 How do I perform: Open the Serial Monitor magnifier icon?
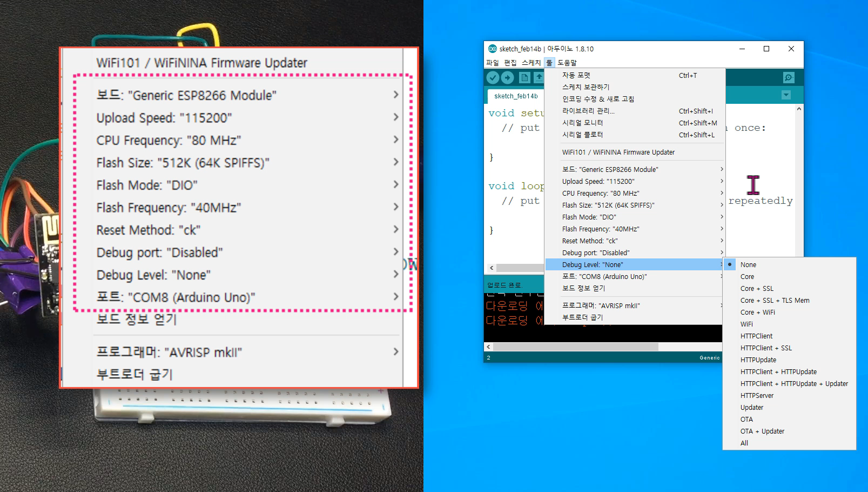789,78
